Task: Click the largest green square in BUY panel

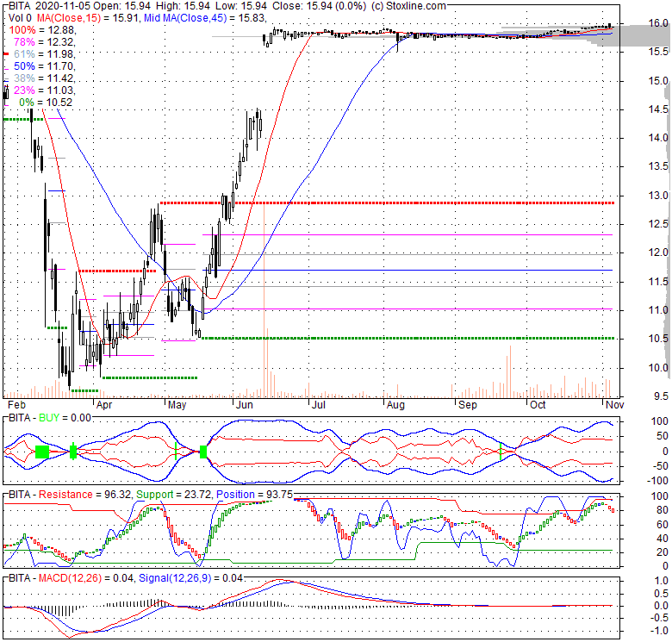Action: point(41,452)
